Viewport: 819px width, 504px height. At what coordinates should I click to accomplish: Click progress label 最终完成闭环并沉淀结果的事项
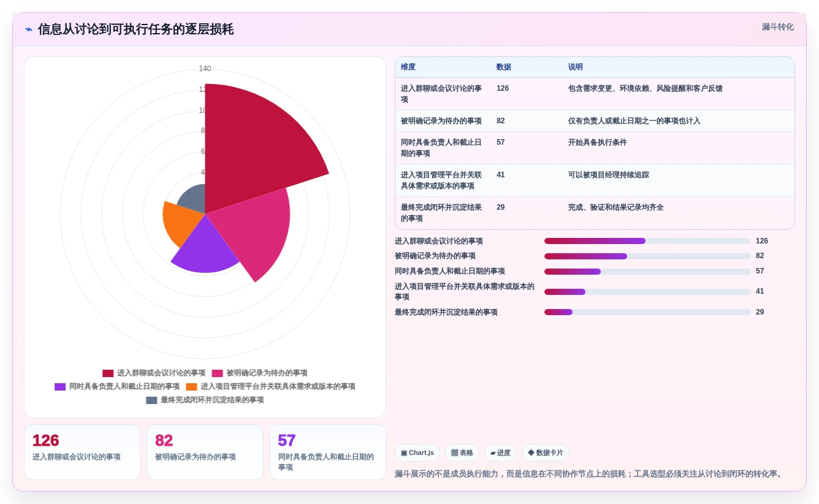[x=446, y=312]
